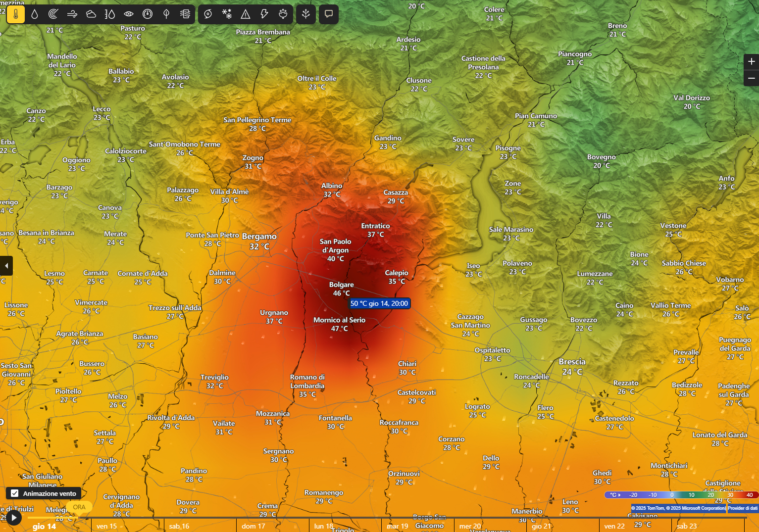759x532 pixels.
Task: Click the Zogno 31 °C label
Action: (x=253, y=162)
